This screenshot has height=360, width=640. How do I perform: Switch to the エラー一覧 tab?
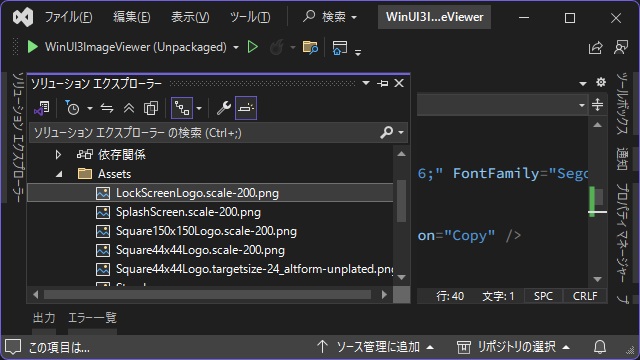tap(92, 318)
